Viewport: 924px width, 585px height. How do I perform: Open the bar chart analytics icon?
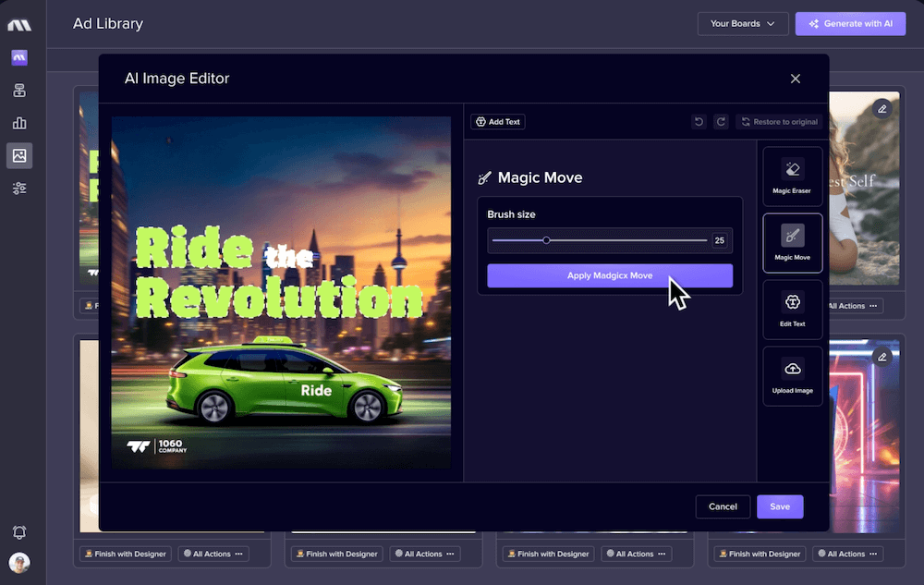[x=19, y=123]
